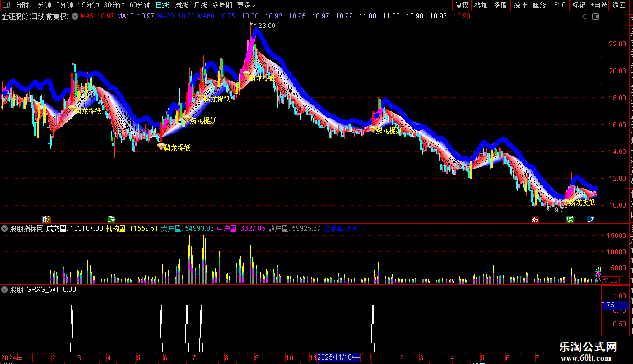Viewport: 633px width, 364px height.
Task: Click the diamond marker icon at top right
Action: tap(585, 17)
